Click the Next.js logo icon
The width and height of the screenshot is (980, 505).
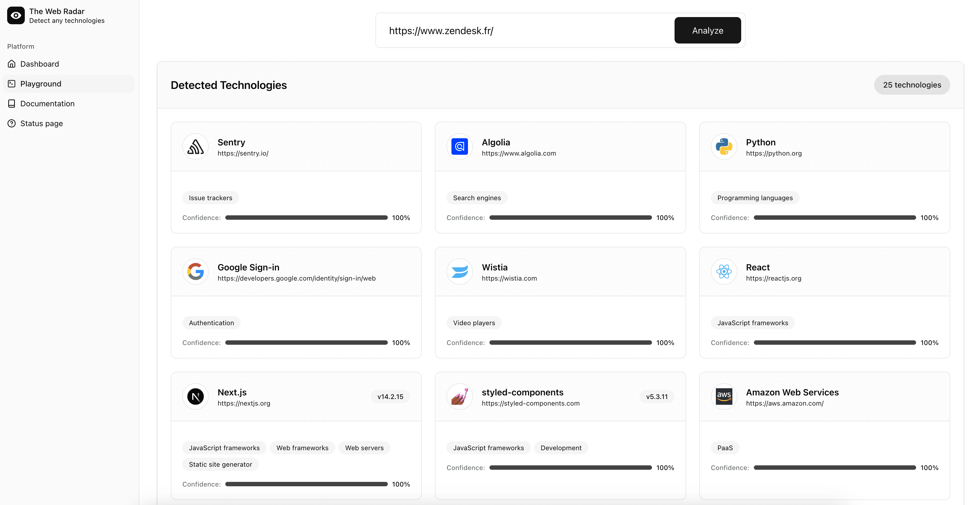click(x=196, y=397)
